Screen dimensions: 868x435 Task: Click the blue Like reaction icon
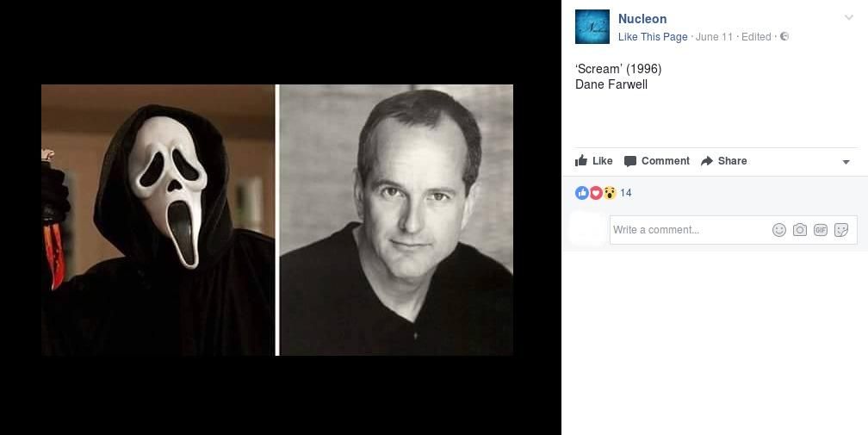pos(582,193)
